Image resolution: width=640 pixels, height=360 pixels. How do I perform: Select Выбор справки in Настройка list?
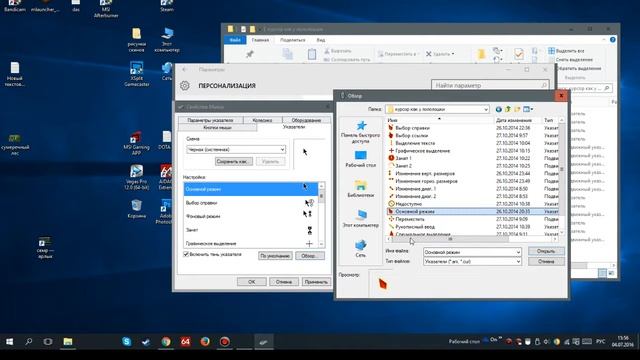(x=251, y=203)
